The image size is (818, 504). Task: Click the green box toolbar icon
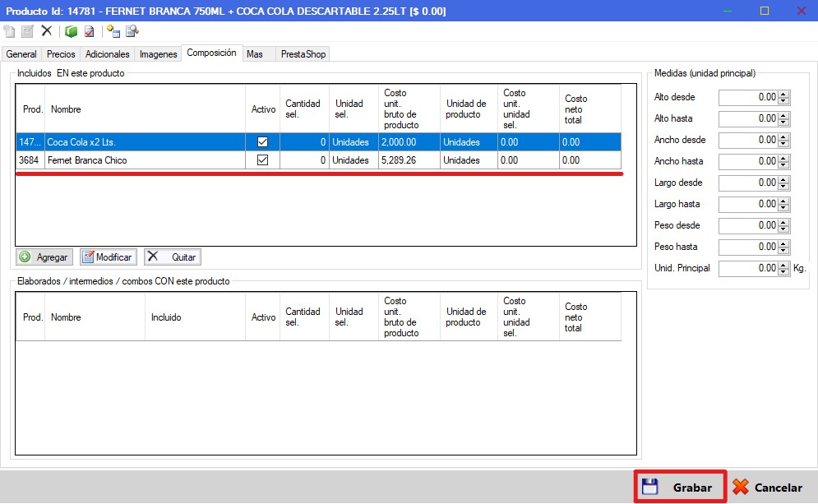(x=71, y=31)
